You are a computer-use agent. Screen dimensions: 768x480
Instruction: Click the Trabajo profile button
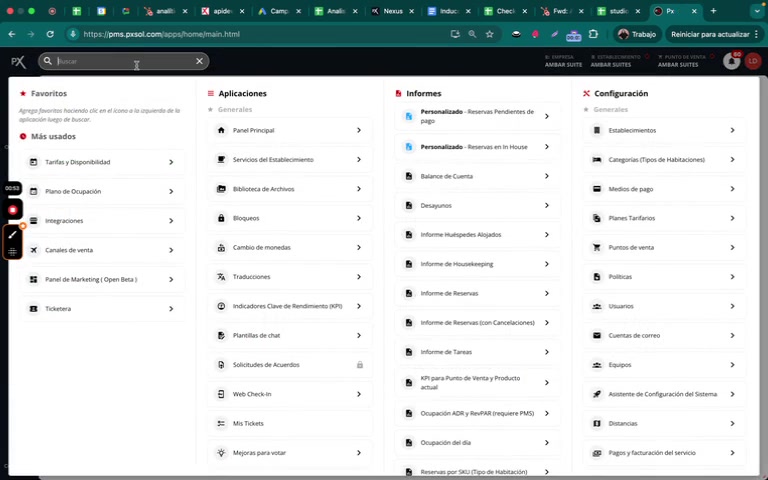[637, 34]
